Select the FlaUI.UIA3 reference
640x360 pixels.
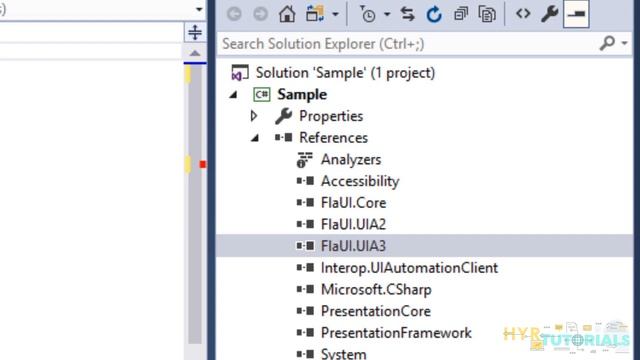point(353,246)
